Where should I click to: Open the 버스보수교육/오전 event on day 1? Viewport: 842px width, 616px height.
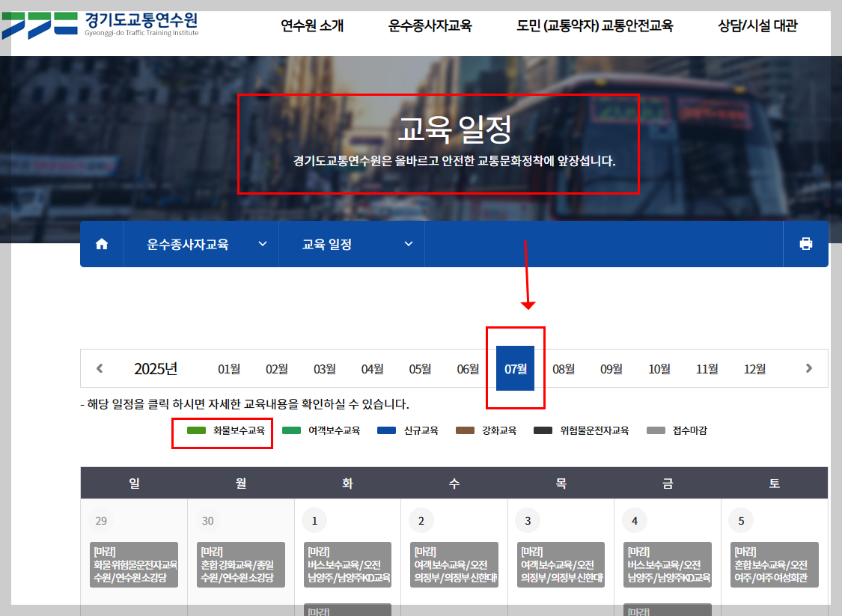pyautogui.click(x=347, y=564)
